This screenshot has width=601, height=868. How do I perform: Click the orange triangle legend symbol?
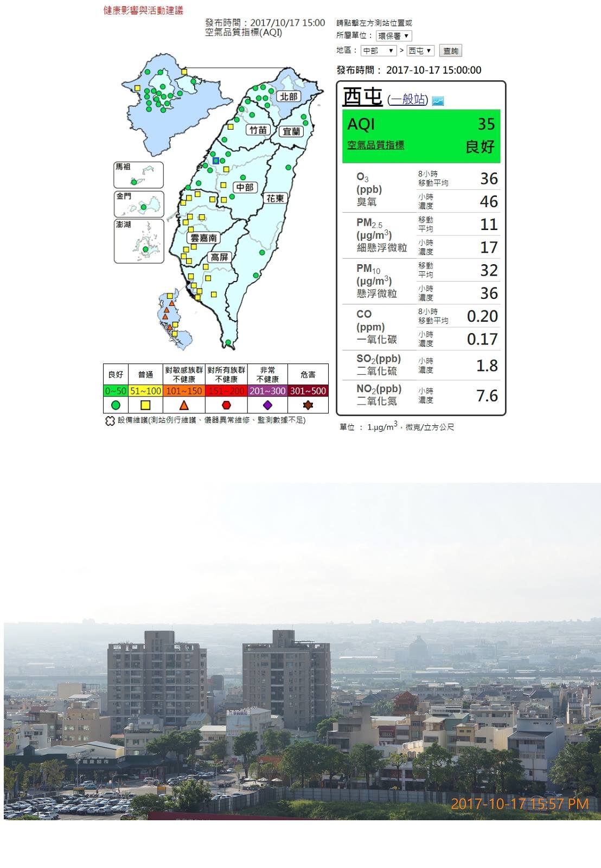(184, 405)
